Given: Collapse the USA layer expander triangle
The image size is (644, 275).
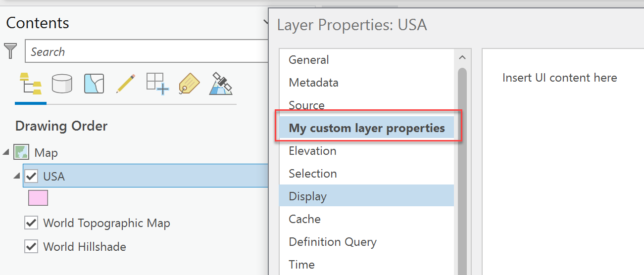Looking at the screenshot, I should (x=17, y=176).
